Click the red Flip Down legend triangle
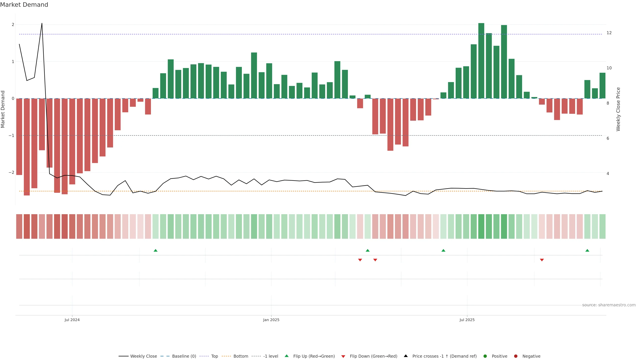This screenshot has height=362, width=644. tap(343, 356)
